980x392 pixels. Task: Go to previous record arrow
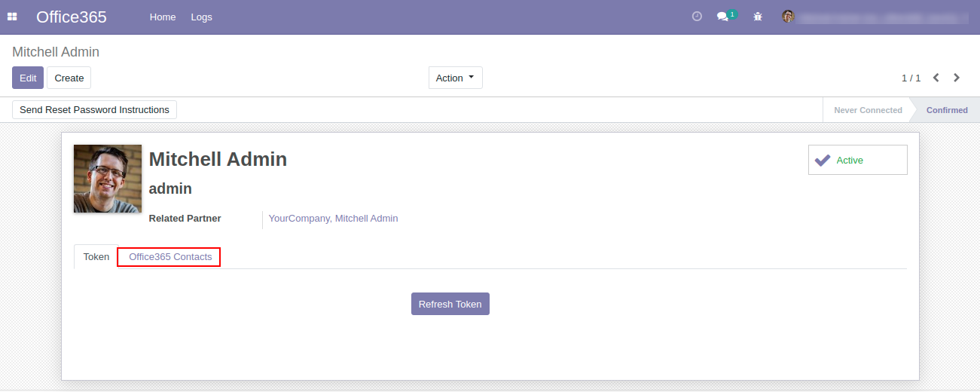[936, 78]
